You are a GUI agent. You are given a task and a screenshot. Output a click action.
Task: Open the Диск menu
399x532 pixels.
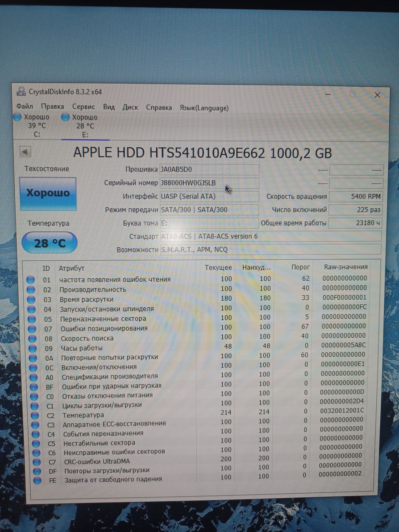point(130,107)
